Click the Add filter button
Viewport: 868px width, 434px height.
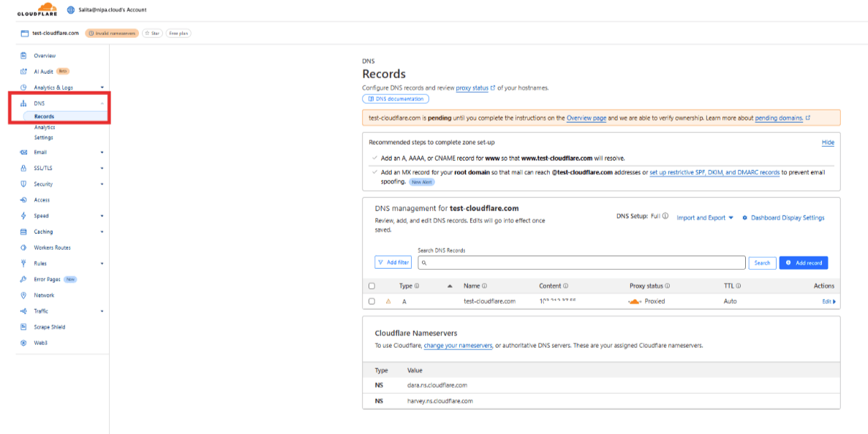tap(393, 262)
